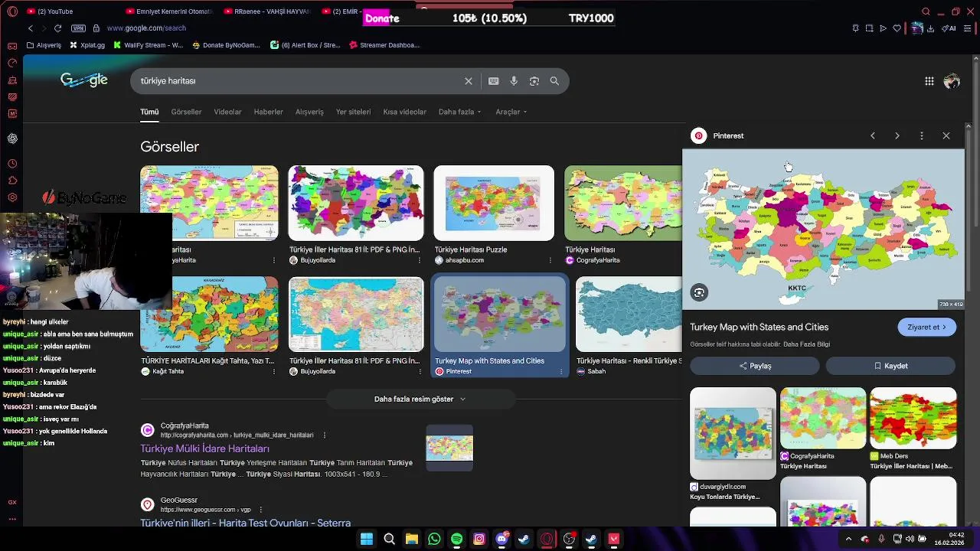Screen dimensions: 980x551
Task: Expand Daha fazla resim göster
Action: [420, 399]
